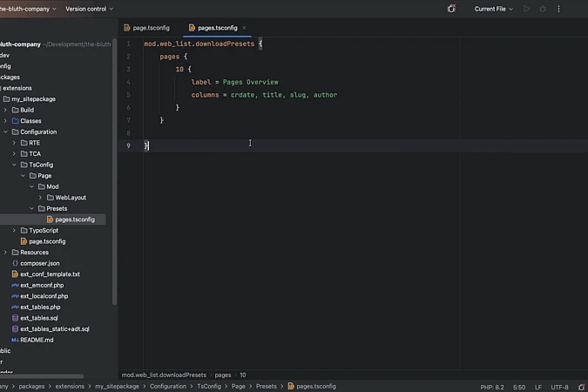Open README.md in the project tree
The height and width of the screenshot is (392, 588).
click(x=37, y=340)
